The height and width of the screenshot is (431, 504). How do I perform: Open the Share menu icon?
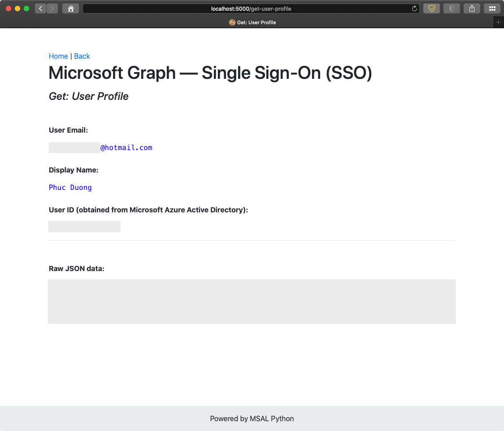pos(472,8)
